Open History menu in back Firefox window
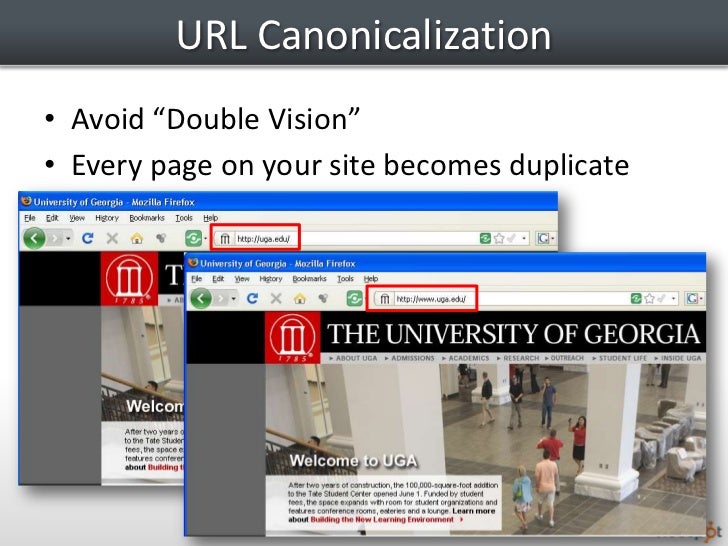The image size is (728, 546). pos(107,218)
